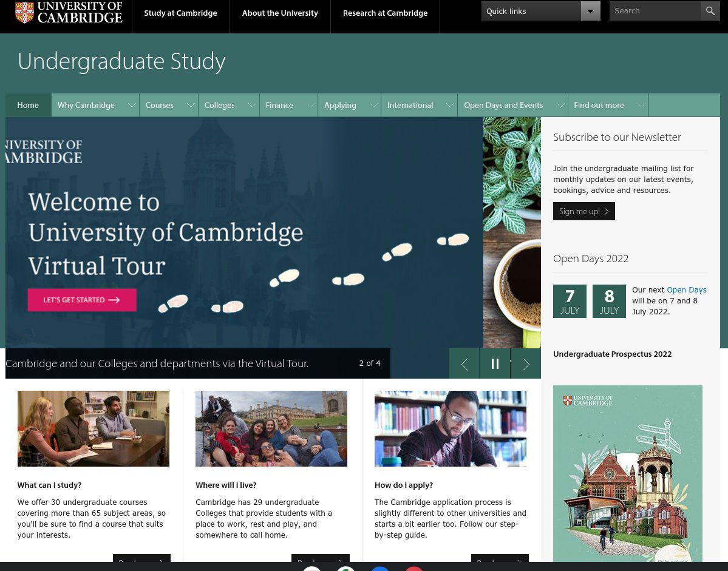This screenshot has height=571, width=728.
Task: Expand the Open Days and Events chevron
Action: click(561, 106)
